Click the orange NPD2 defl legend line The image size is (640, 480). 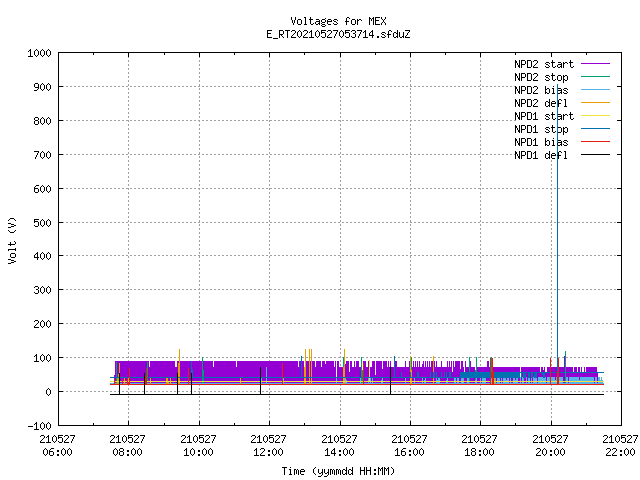pyautogui.click(x=596, y=102)
